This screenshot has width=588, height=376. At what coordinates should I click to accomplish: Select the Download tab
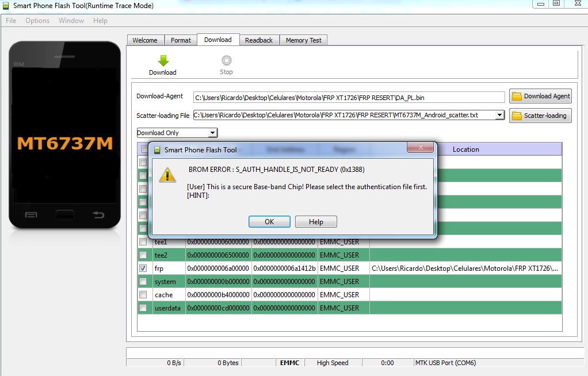(218, 39)
